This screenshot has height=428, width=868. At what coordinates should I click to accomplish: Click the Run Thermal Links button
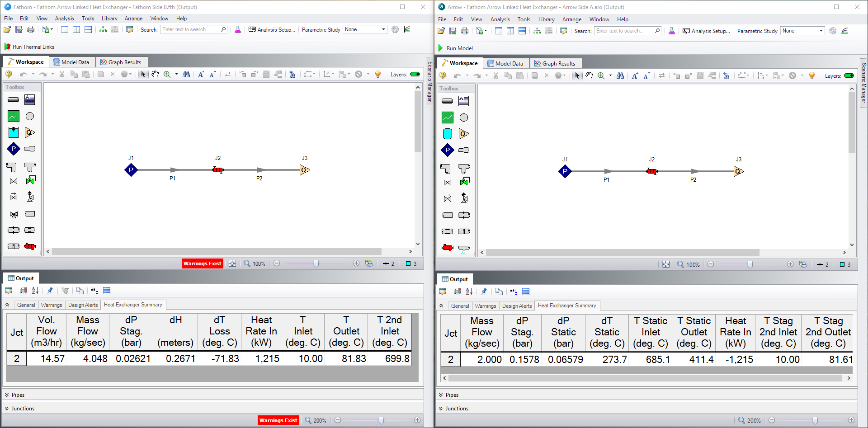(29, 47)
